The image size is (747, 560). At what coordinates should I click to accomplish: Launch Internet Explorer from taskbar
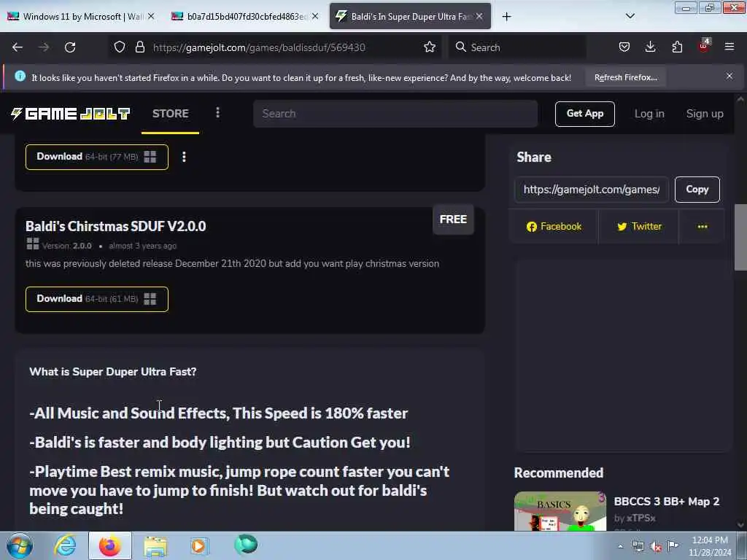(x=65, y=545)
